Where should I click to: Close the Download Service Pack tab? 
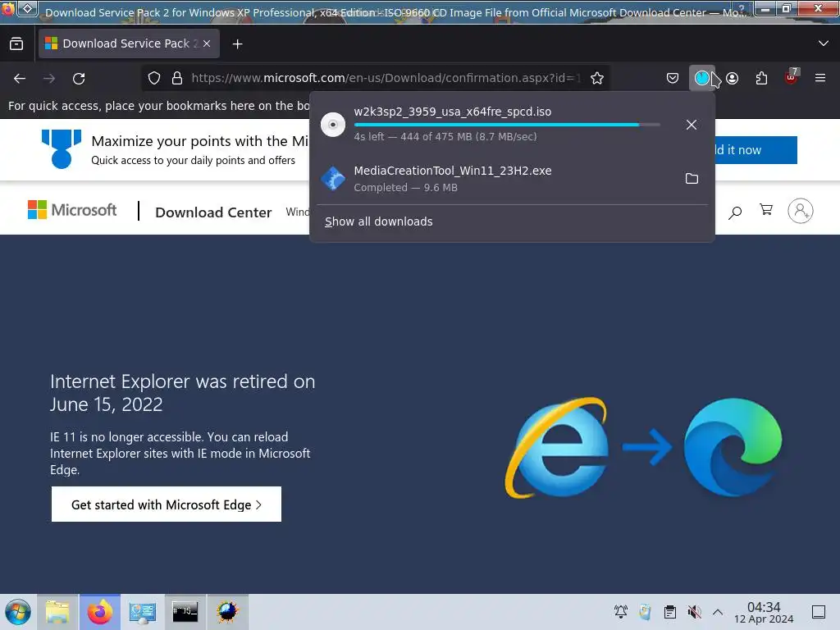[x=207, y=43]
